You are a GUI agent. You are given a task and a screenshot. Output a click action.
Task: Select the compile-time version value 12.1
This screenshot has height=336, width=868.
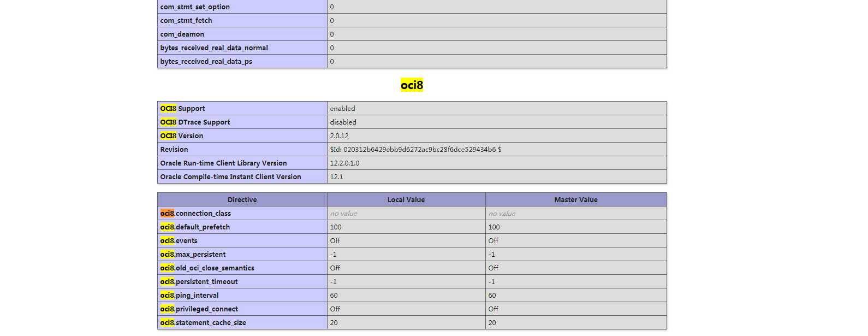[336, 176]
